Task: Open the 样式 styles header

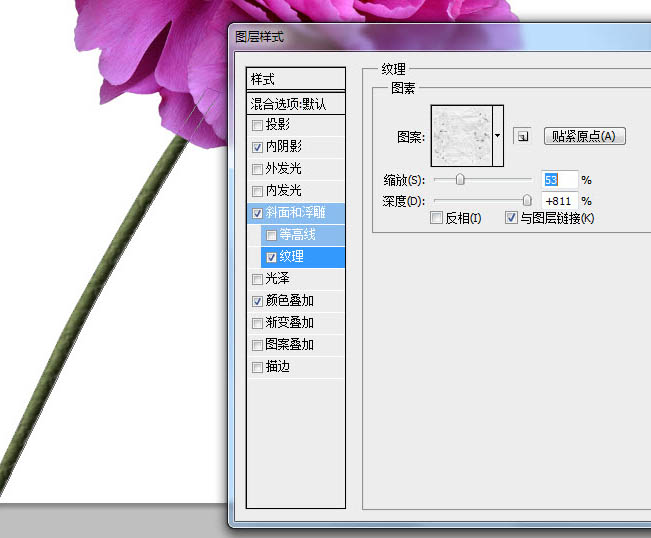Action: point(296,79)
